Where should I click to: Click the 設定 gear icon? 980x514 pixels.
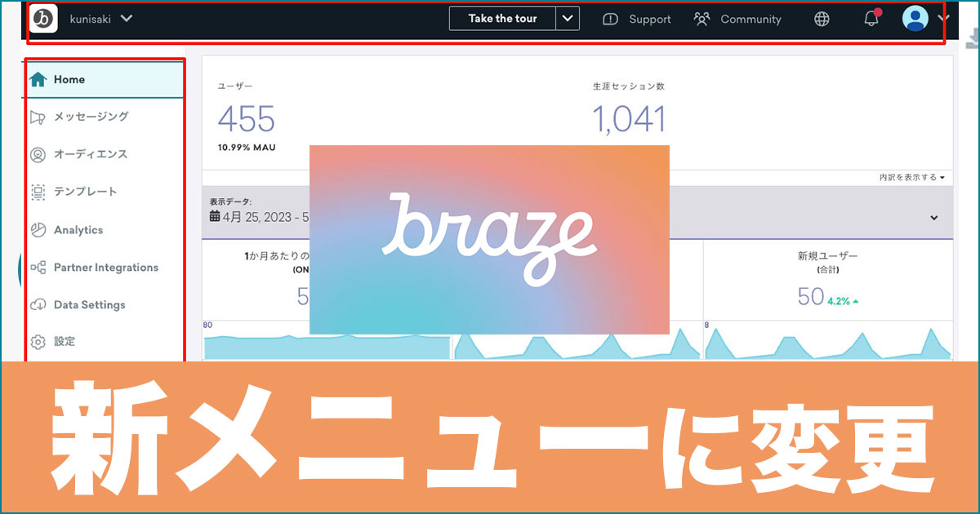[38, 342]
